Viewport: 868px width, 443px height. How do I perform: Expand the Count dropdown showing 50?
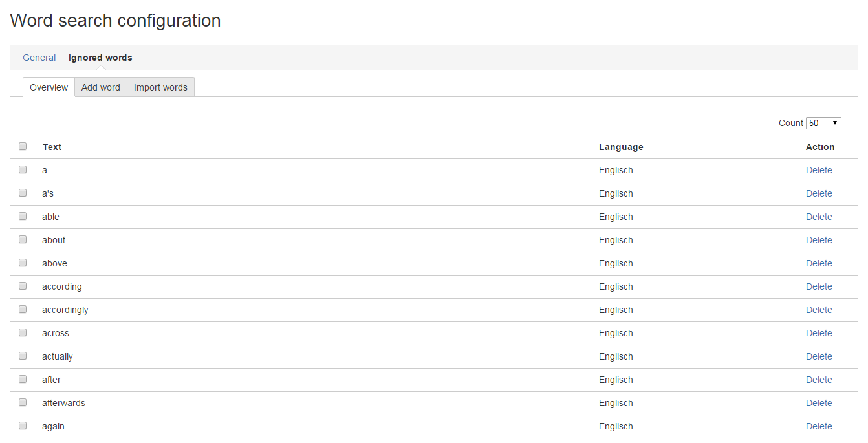pos(823,123)
